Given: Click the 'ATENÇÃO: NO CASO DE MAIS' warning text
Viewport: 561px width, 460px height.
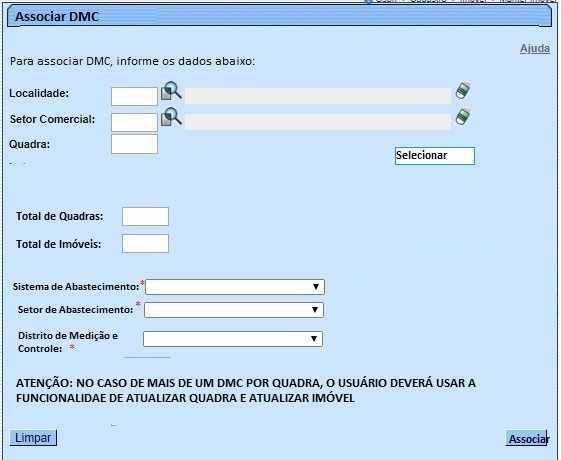Looking at the screenshot, I should [246, 390].
